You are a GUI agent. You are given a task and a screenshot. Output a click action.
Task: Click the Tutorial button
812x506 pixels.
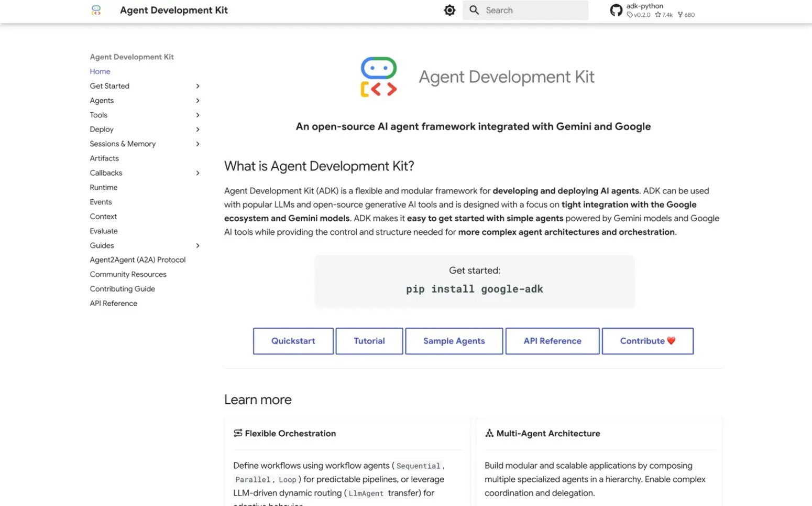[369, 341]
